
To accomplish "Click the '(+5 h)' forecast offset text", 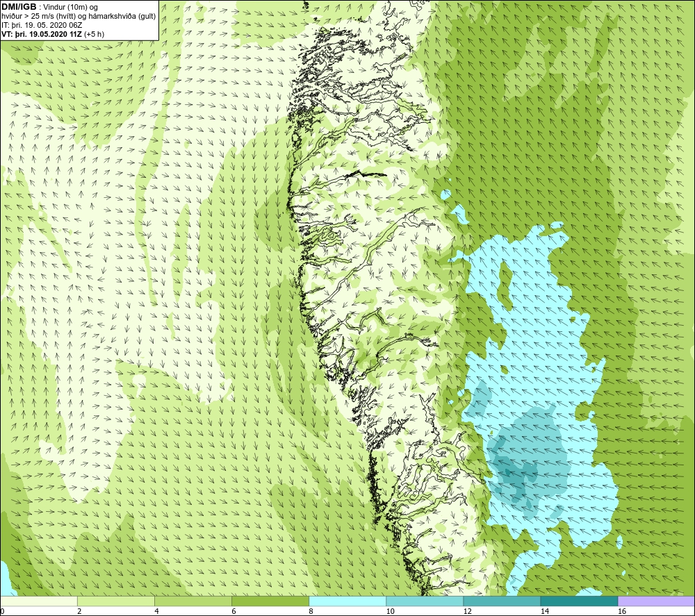I will point(94,34).
